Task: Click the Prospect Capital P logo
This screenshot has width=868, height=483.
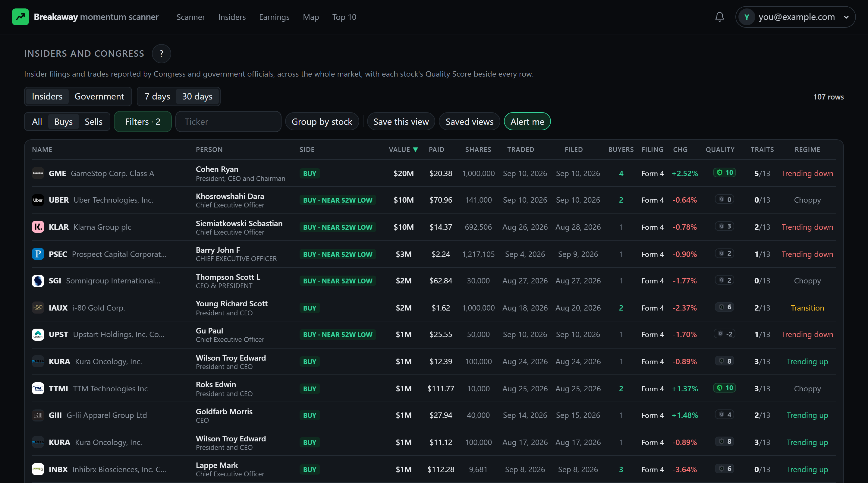Action: tap(38, 254)
